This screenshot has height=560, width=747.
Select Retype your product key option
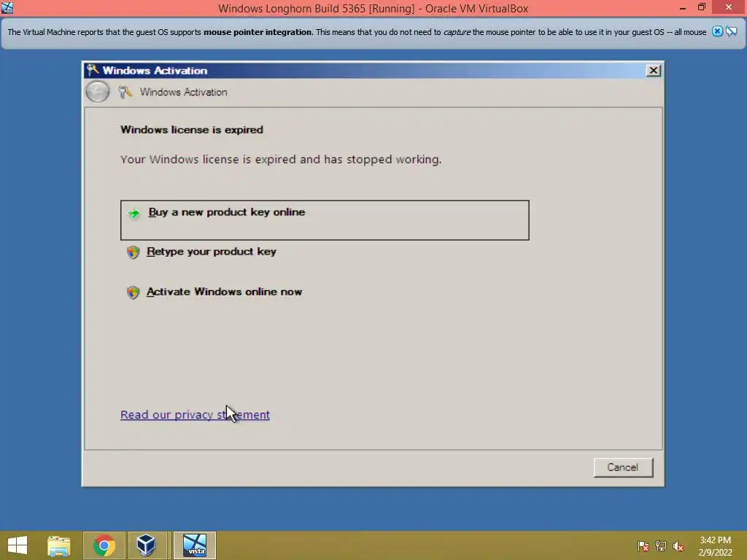pos(211,252)
